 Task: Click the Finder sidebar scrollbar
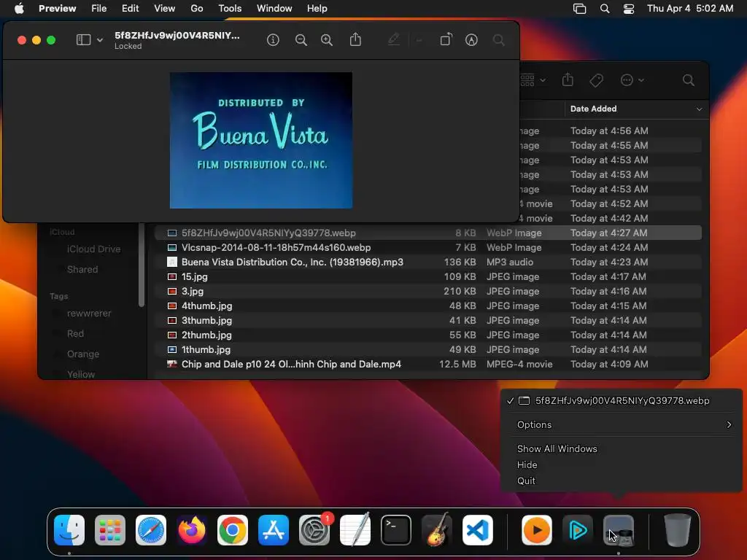pos(141,265)
